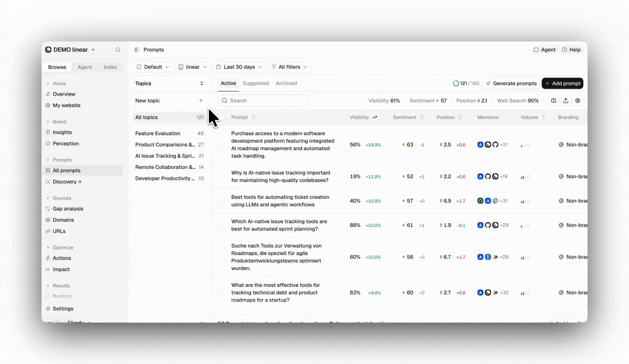Select checkbox for 'Best tools for automating' prompt
The image size is (629, 364).
coord(221,201)
